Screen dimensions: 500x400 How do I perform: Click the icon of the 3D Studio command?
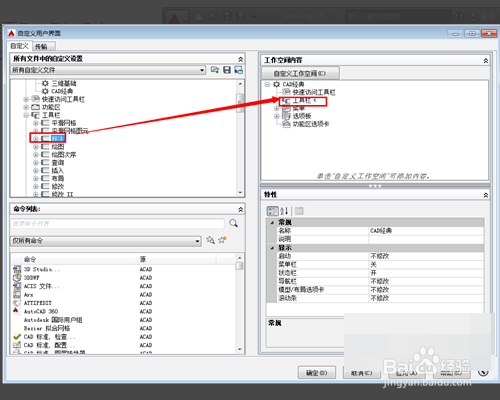[x=17, y=269]
